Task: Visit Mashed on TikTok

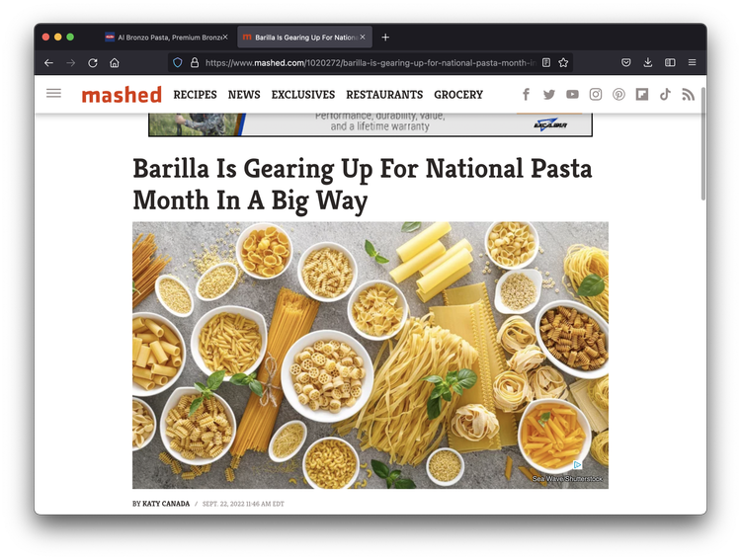Action: pyautogui.click(x=665, y=95)
